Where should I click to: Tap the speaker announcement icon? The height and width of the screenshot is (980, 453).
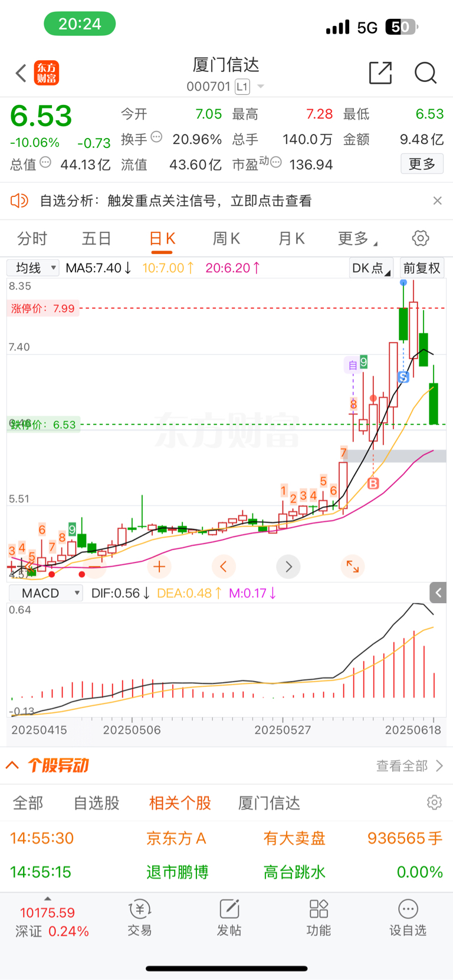pyautogui.click(x=19, y=200)
